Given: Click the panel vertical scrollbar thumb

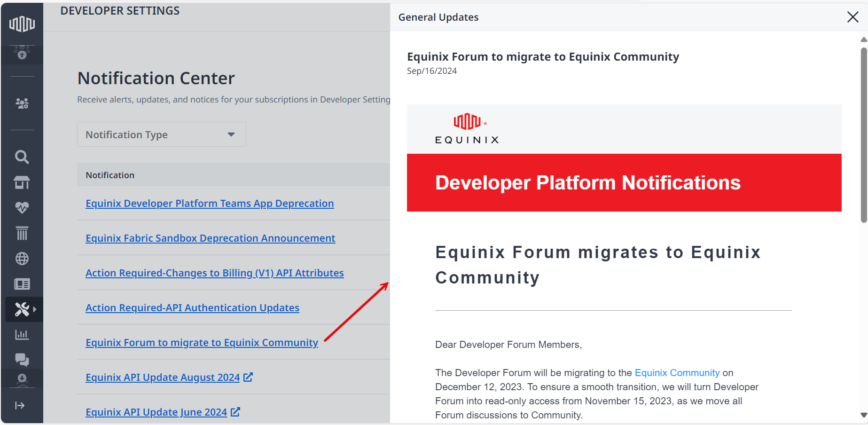Looking at the screenshot, I should click(x=864, y=135).
